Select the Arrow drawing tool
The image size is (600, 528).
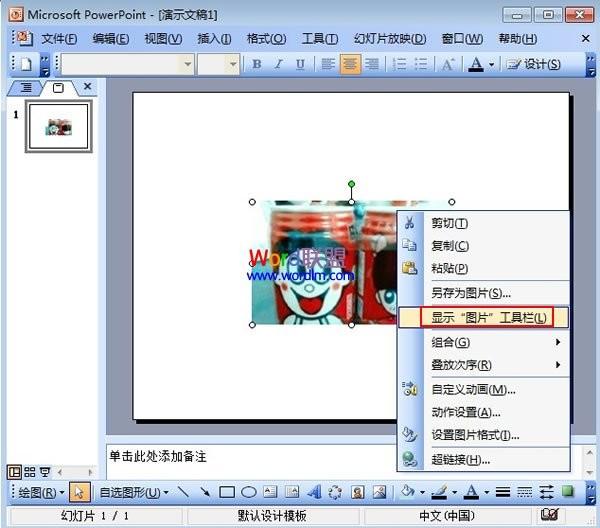(x=205, y=492)
